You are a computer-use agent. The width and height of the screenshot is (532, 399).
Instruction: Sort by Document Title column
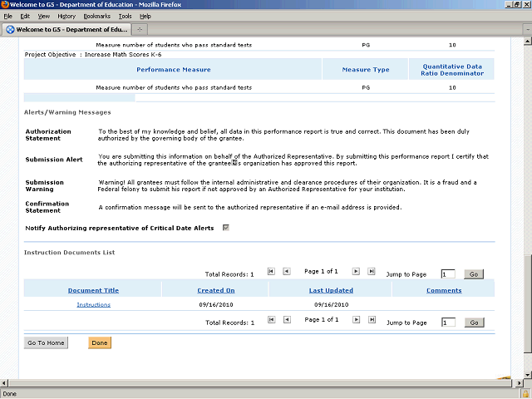pyautogui.click(x=93, y=290)
